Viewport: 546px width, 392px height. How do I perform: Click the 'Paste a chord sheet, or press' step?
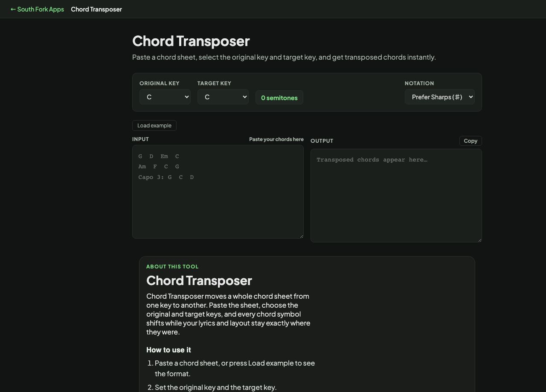tap(235, 368)
